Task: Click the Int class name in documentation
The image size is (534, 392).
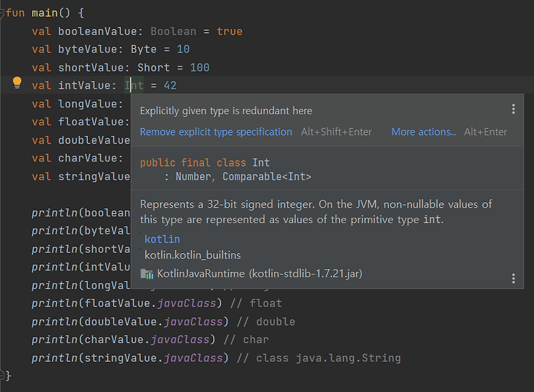Action: click(x=261, y=162)
